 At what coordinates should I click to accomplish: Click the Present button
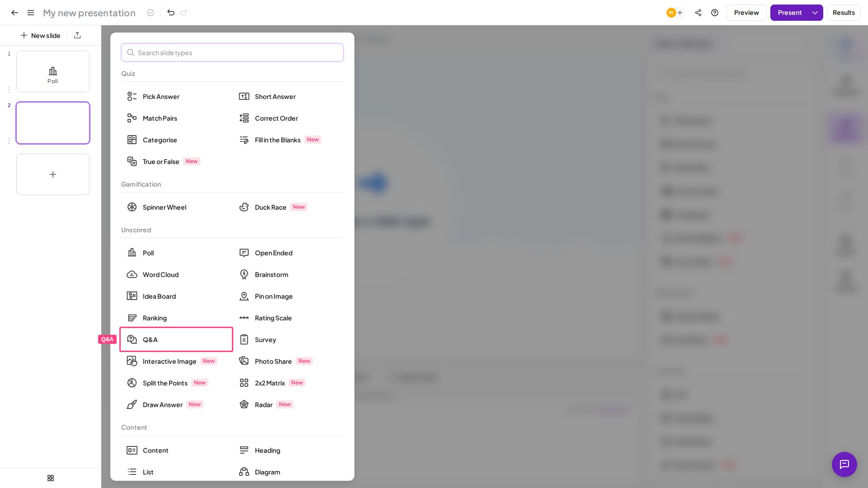point(789,13)
